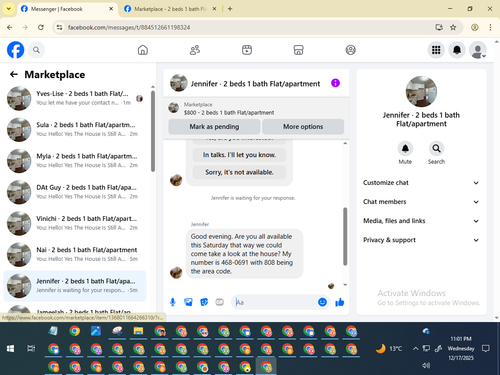Open Sula conversation
500x375 pixels.
click(75, 129)
